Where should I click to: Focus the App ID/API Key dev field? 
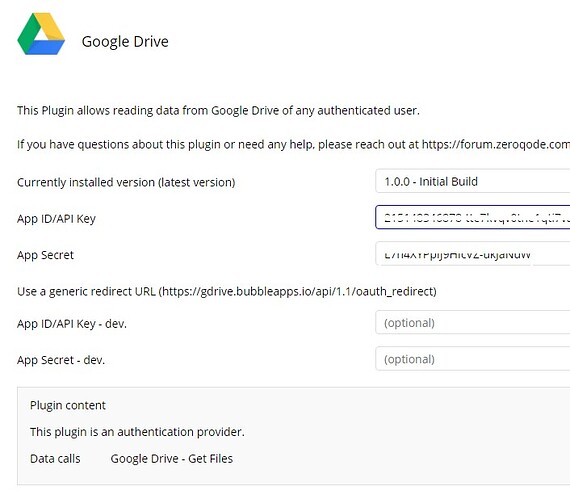point(473,322)
